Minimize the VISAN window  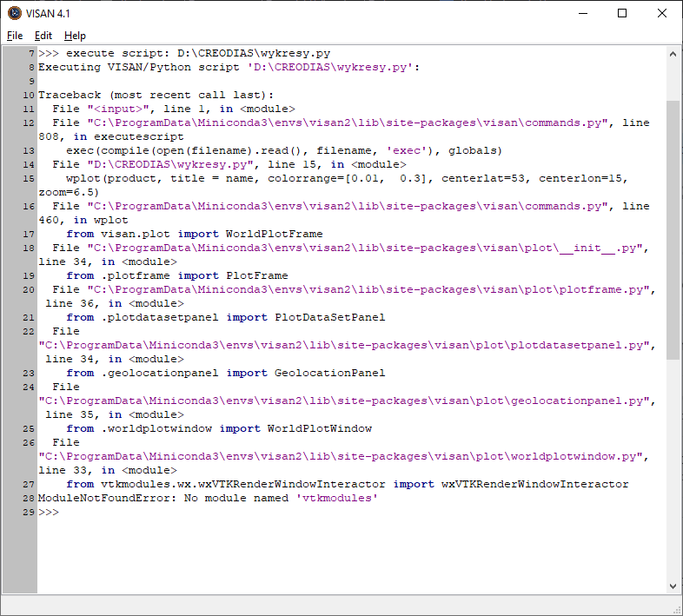tap(583, 14)
